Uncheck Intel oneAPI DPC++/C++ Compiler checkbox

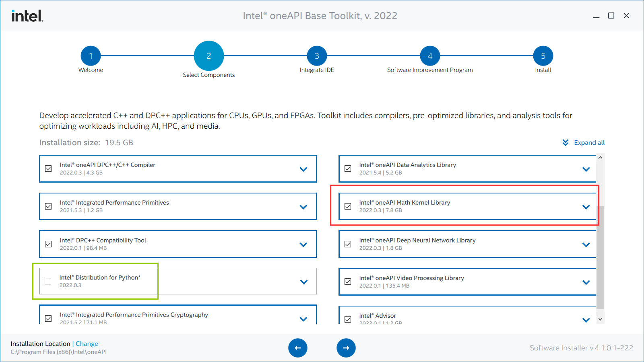point(48,169)
